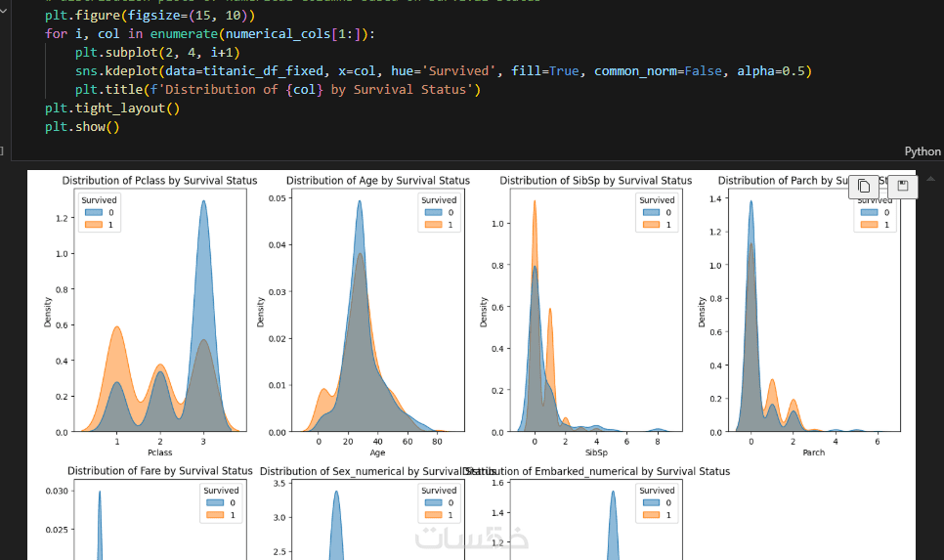Screen dimensions: 944x560
Task: Click the Age x-axis label
Action: [x=377, y=452]
